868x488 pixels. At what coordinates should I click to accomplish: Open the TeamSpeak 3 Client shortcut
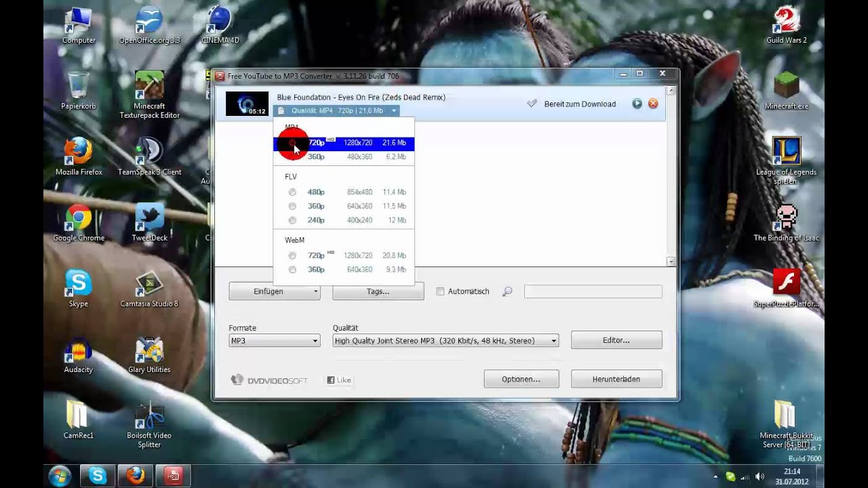pyautogui.click(x=149, y=157)
